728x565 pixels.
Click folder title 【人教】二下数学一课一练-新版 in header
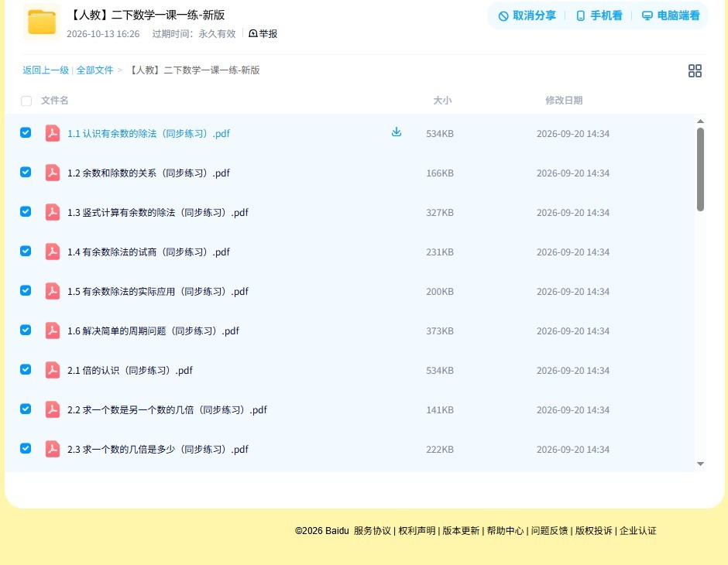[x=146, y=15]
